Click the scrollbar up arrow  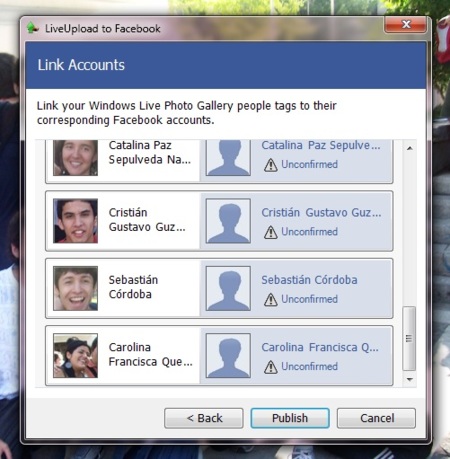(410, 148)
